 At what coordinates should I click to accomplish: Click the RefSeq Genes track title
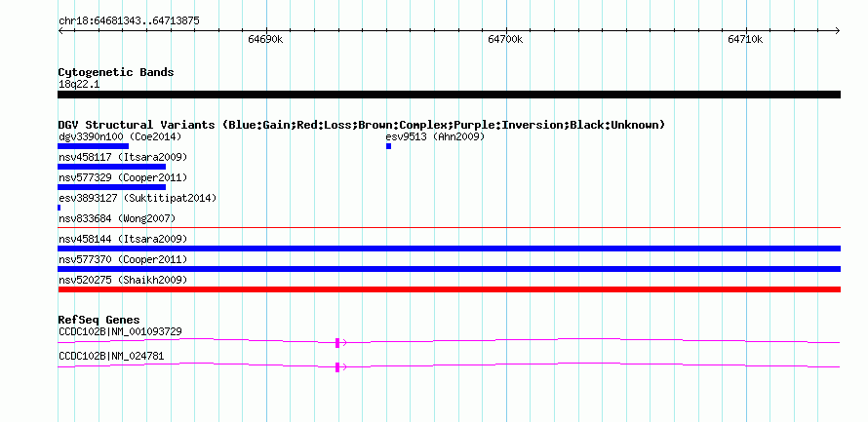99,321
